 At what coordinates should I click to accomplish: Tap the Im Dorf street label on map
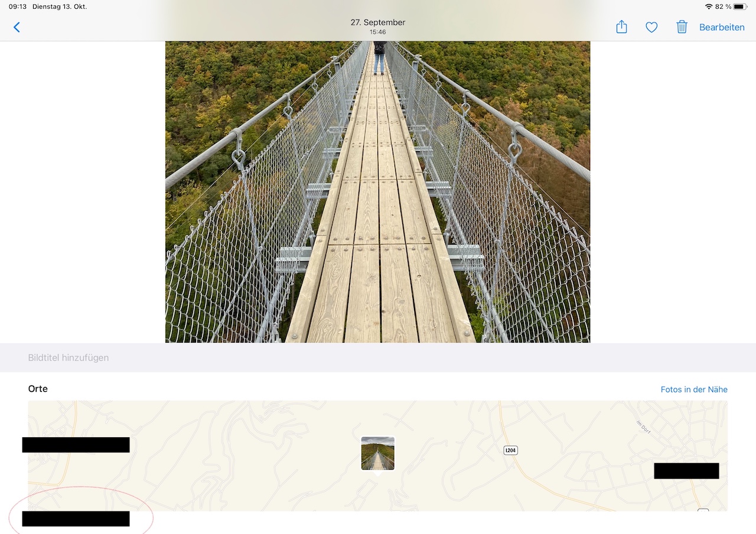(x=644, y=426)
